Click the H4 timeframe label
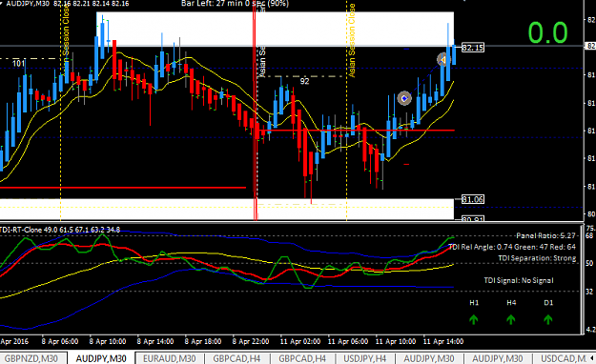Image resolution: width=596 pixels, height=364 pixels. point(511,303)
